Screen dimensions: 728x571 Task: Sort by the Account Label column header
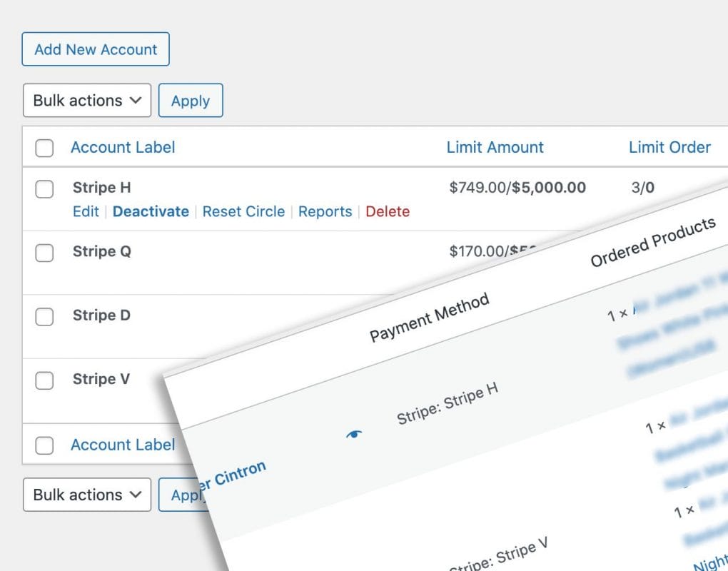pos(123,148)
